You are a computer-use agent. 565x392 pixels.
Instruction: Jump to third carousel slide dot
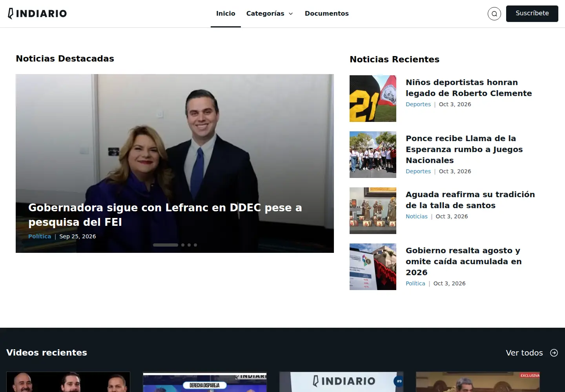(189, 245)
